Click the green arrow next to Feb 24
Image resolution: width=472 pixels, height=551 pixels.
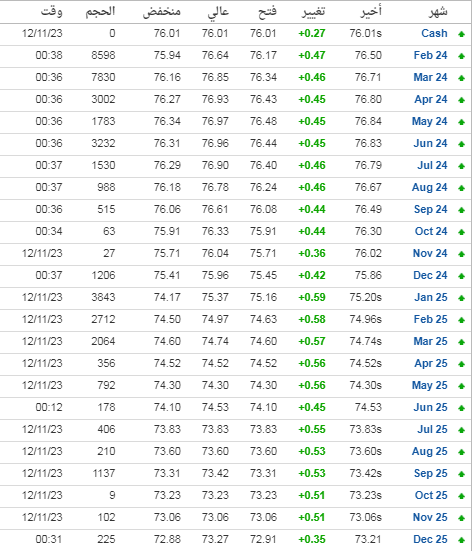(x=461, y=56)
